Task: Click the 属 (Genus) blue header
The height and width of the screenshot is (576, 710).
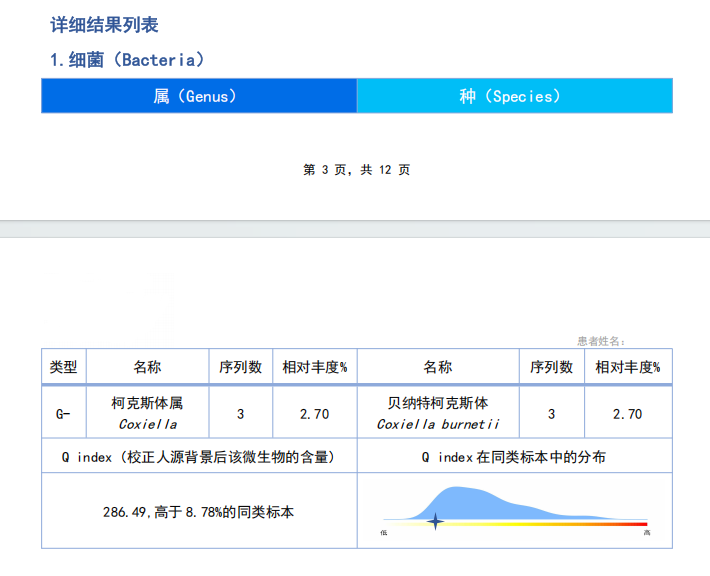Action: tap(199, 96)
